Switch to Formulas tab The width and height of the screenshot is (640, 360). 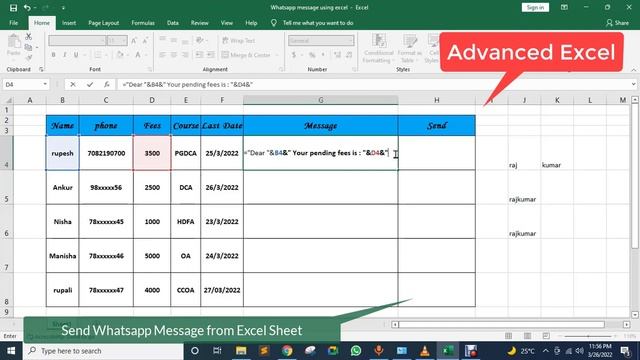(x=143, y=23)
